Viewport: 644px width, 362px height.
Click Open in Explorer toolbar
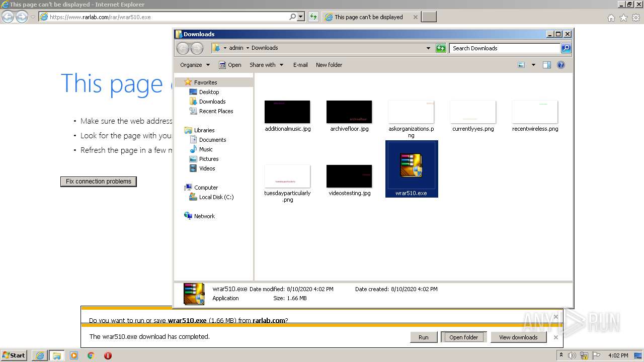tap(230, 65)
